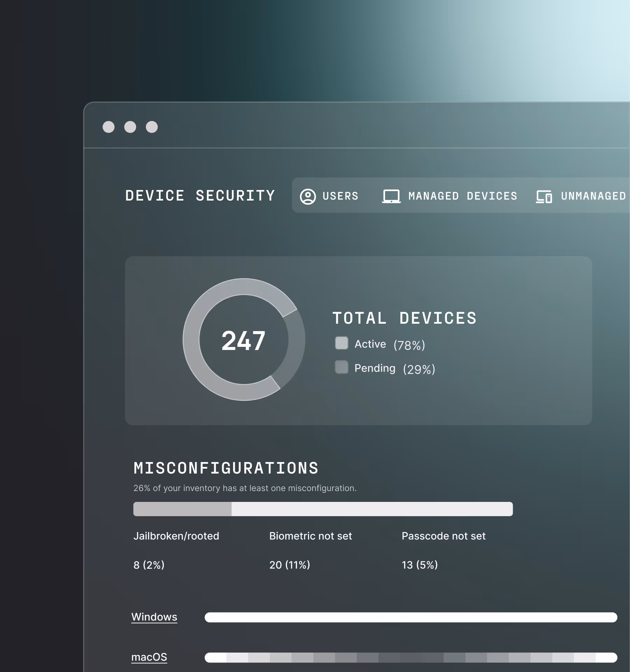Click the Pending (29%) label
This screenshot has height=672, width=630.
(395, 369)
